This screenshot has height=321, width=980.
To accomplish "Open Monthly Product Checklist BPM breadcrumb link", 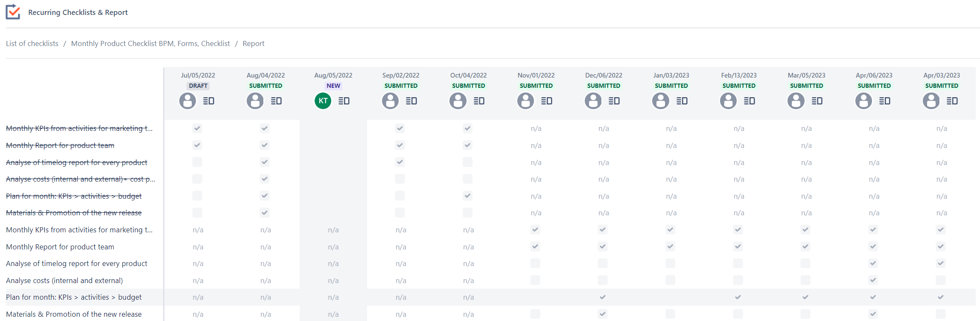I will click(x=150, y=43).
